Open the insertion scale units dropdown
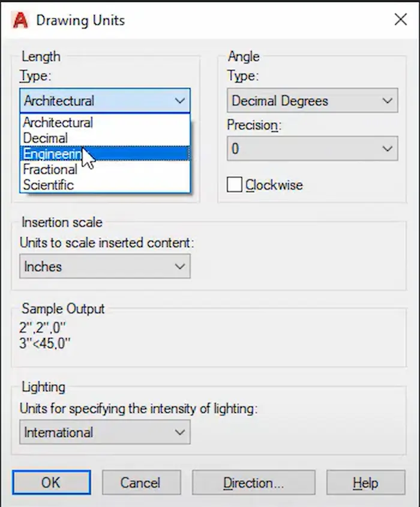Viewport: 420px width, 507px height. tap(180, 267)
